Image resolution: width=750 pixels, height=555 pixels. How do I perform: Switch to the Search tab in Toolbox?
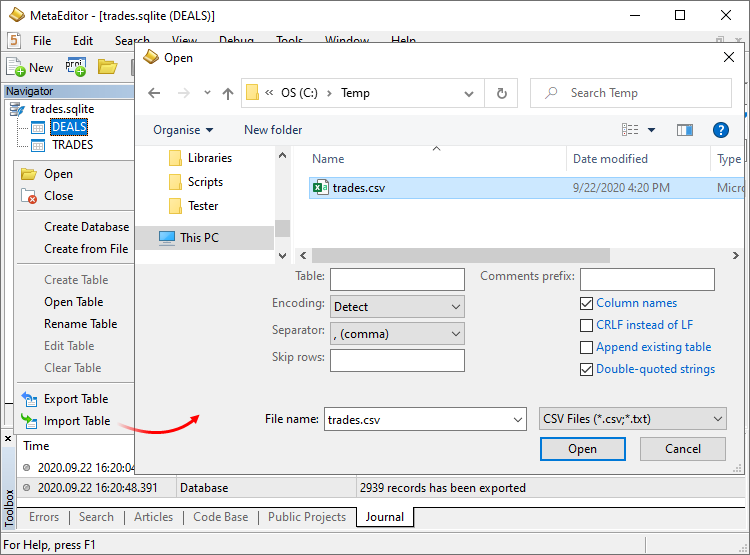(96, 517)
